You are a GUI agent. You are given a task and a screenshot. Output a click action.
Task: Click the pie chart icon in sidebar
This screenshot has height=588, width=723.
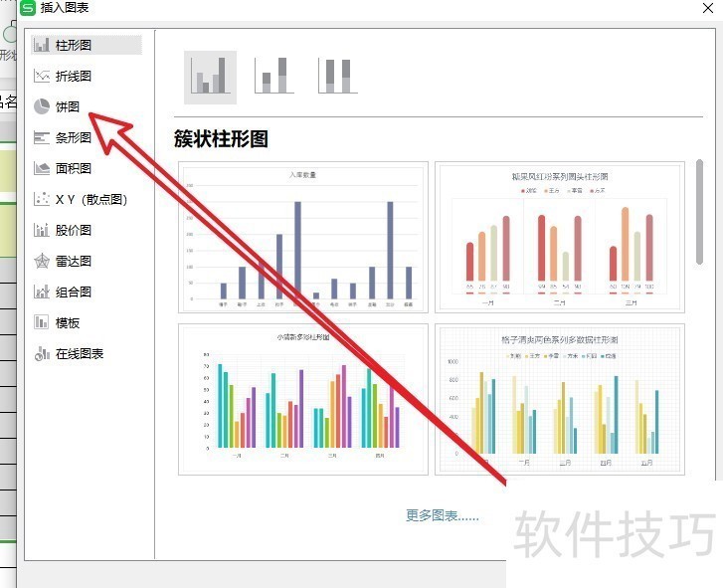(x=42, y=106)
